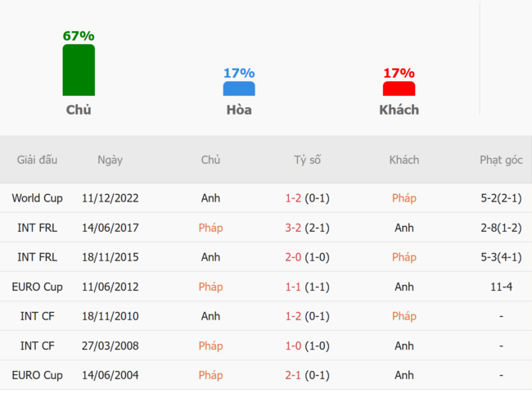Click Pháp home team on 14/06/2017 row
532x398 pixels.
[210, 228]
